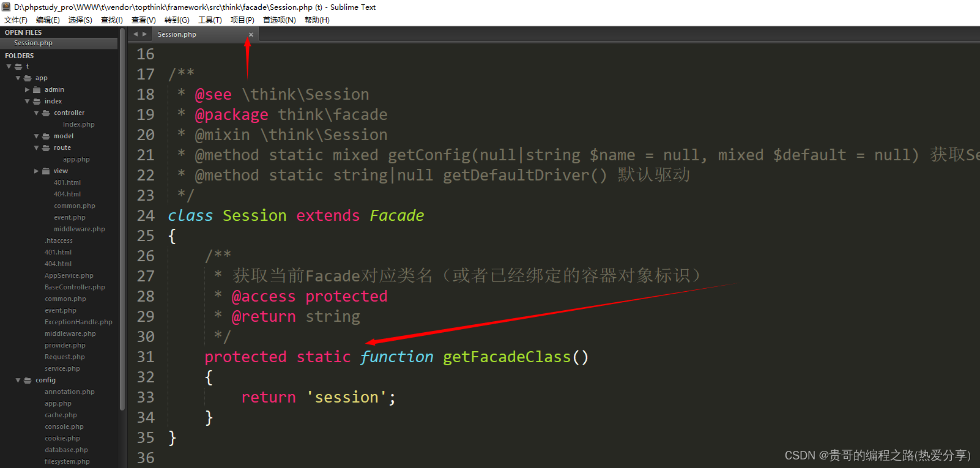Viewport: 980px width, 468px height.
Task: Open the 文件(F) menu
Action: pyautogui.click(x=16, y=20)
